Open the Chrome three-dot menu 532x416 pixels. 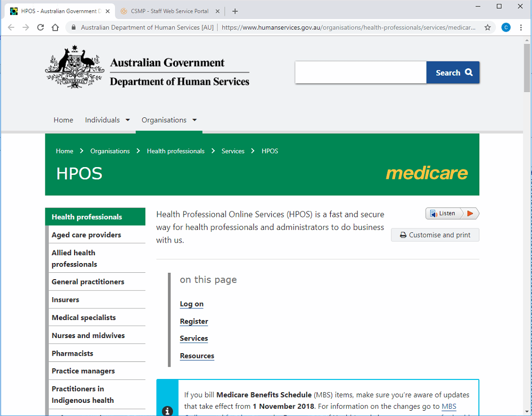click(x=521, y=27)
